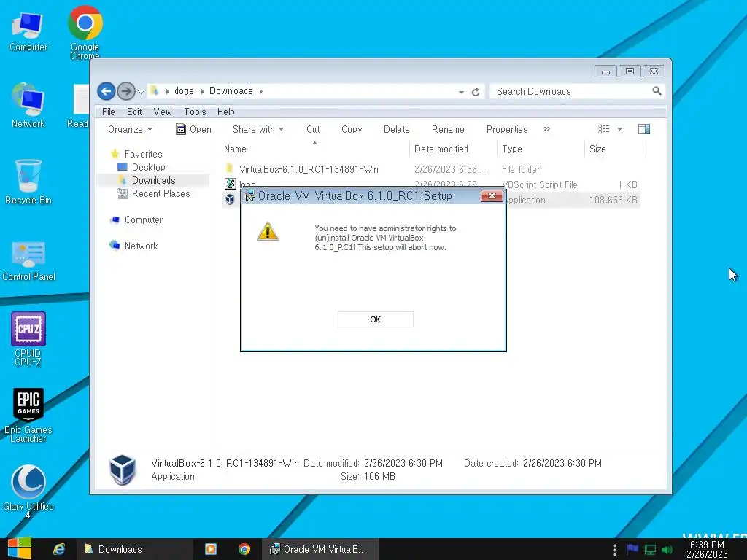Screen dimensions: 747x560
Task: Sort by the Size column header
Action: point(614,149)
